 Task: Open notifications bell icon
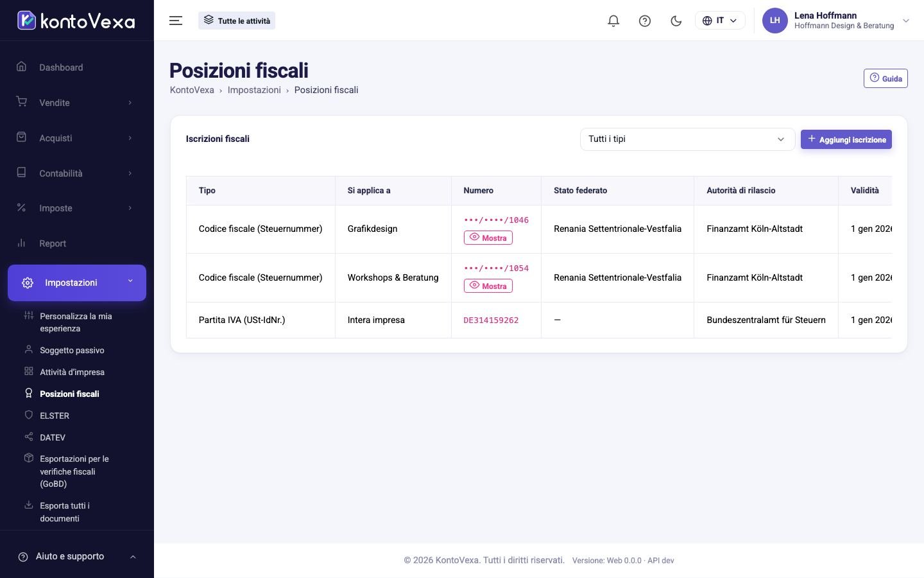coord(613,21)
